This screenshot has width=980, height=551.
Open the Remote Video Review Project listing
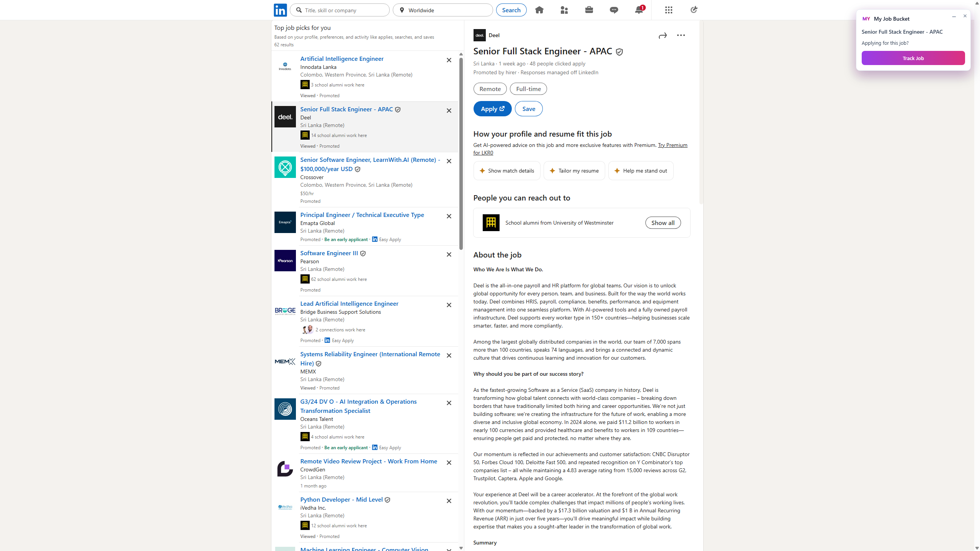[x=369, y=461]
